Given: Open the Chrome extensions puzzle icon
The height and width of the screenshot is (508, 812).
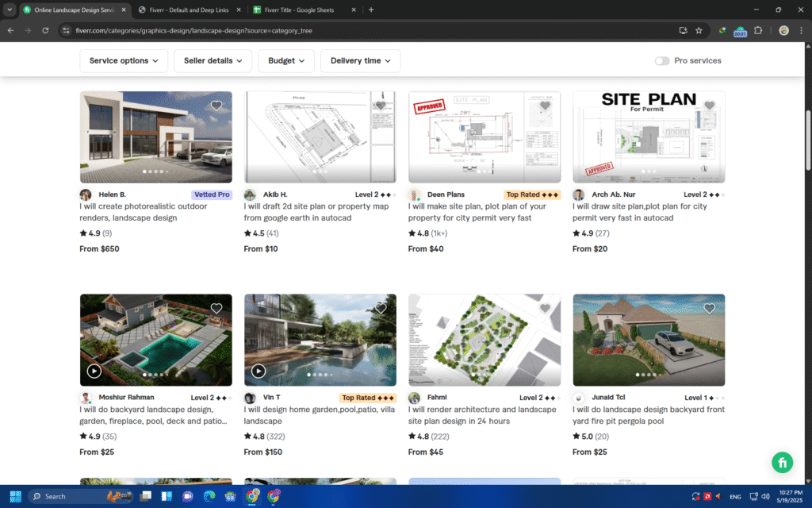Looking at the screenshot, I should tap(758, 31).
